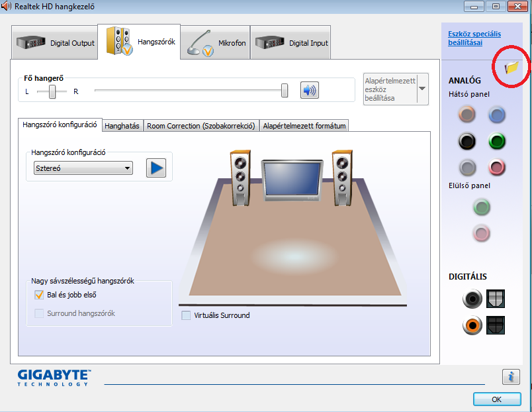Click the green rear panel audio jack
Image resolution: width=532 pixels, height=412 pixels.
(497, 141)
